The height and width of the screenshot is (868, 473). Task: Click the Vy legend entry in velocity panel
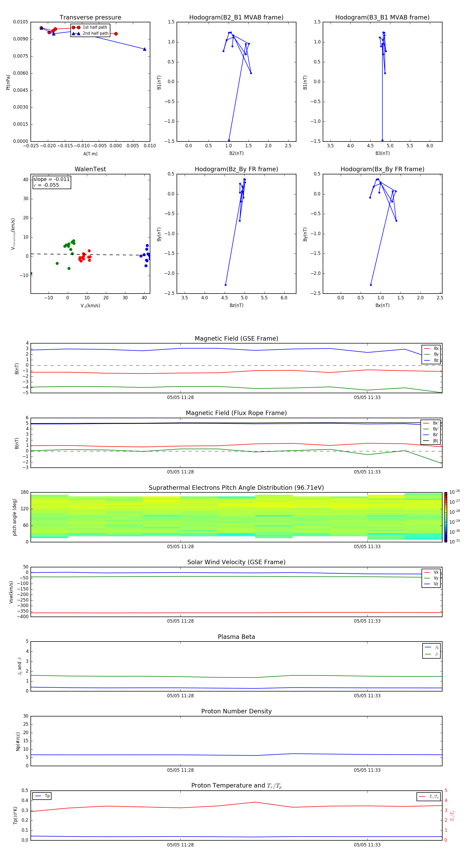[431, 578]
